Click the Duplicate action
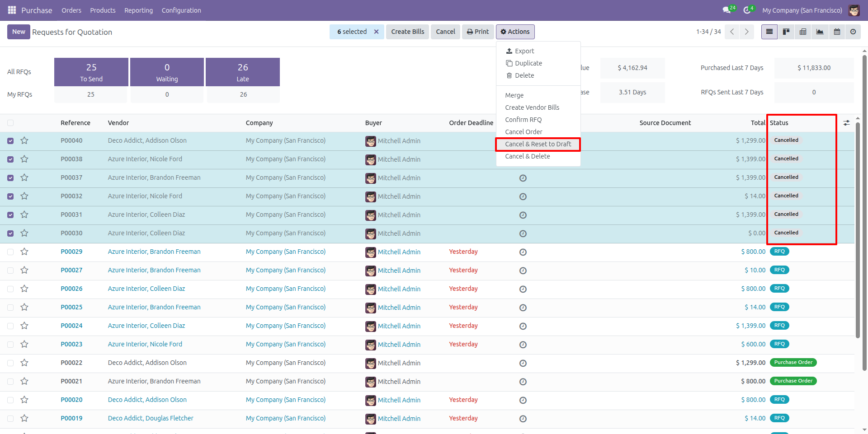 click(538, 63)
